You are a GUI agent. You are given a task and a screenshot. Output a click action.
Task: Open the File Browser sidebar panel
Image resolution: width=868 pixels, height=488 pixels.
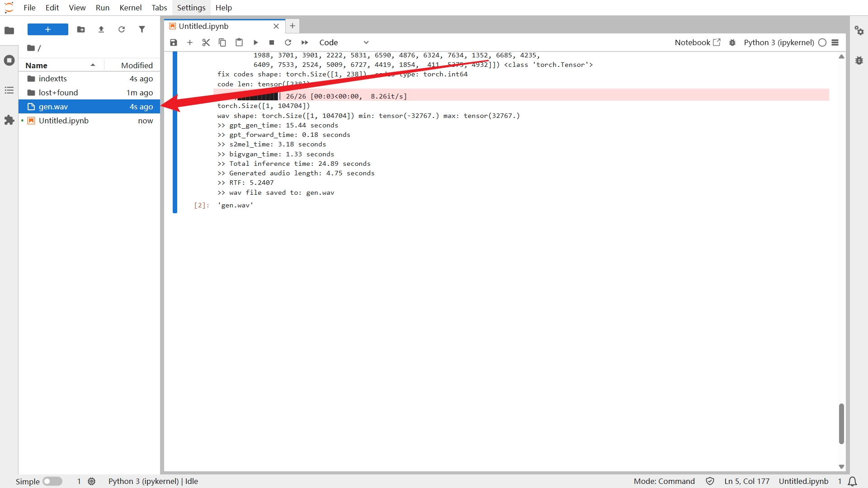pos(9,30)
